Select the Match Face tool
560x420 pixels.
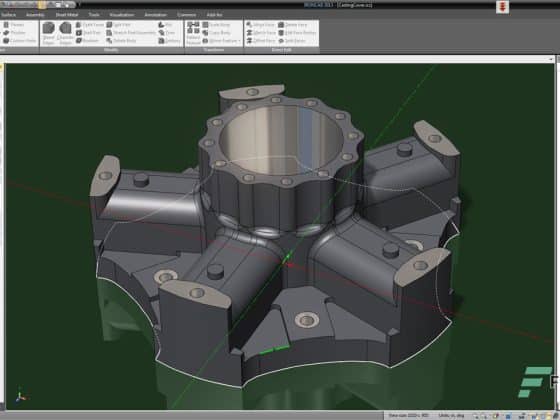tap(261, 32)
